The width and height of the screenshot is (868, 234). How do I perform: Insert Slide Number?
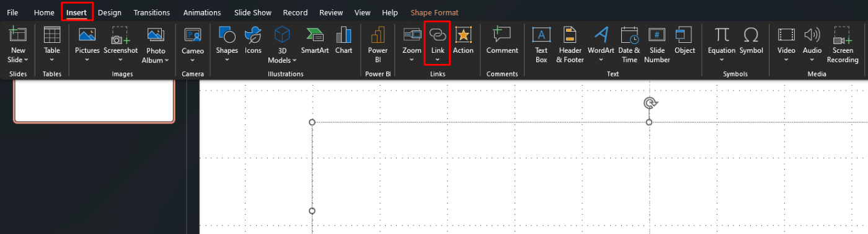[657, 45]
